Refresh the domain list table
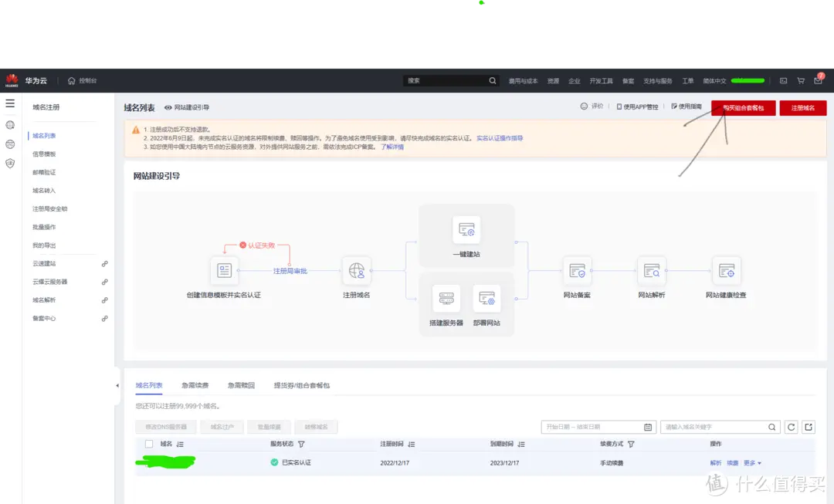This screenshot has width=834, height=504. tap(791, 426)
